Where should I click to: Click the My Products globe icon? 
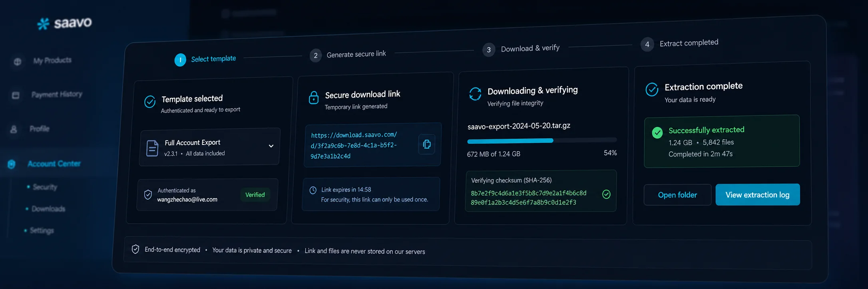(18, 62)
